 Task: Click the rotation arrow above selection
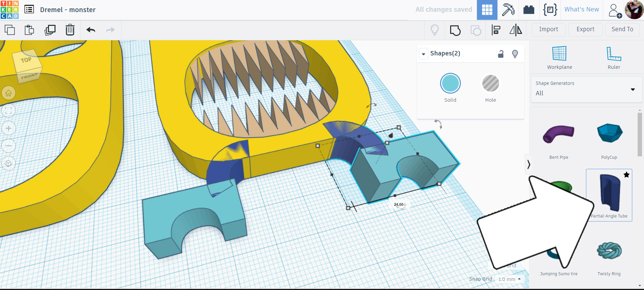coord(438,124)
